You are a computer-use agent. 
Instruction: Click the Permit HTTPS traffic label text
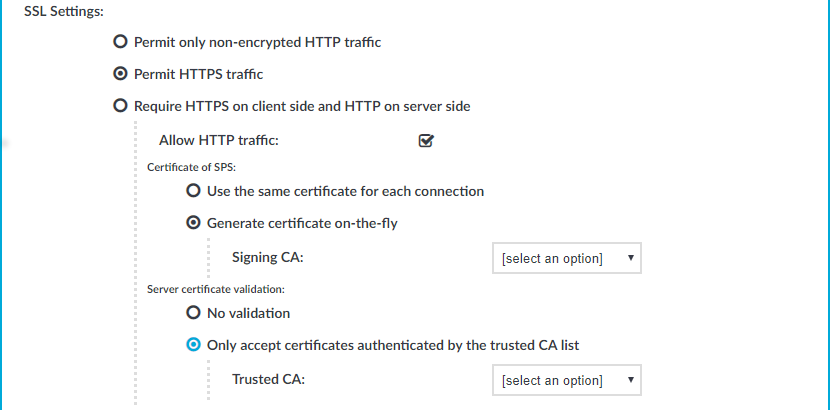click(x=199, y=74)
